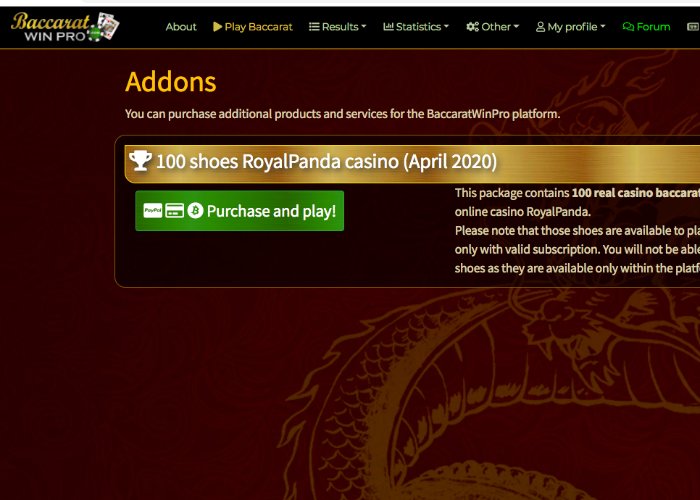Screen dimensions: 700x500
Task: Click the bar chart icon beside Statistics
Action: 388,27
